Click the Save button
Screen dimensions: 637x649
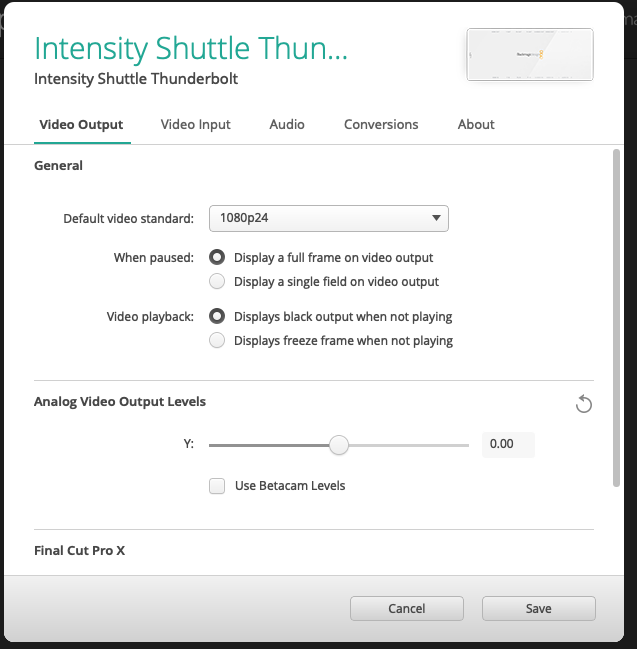coord(538,608)
